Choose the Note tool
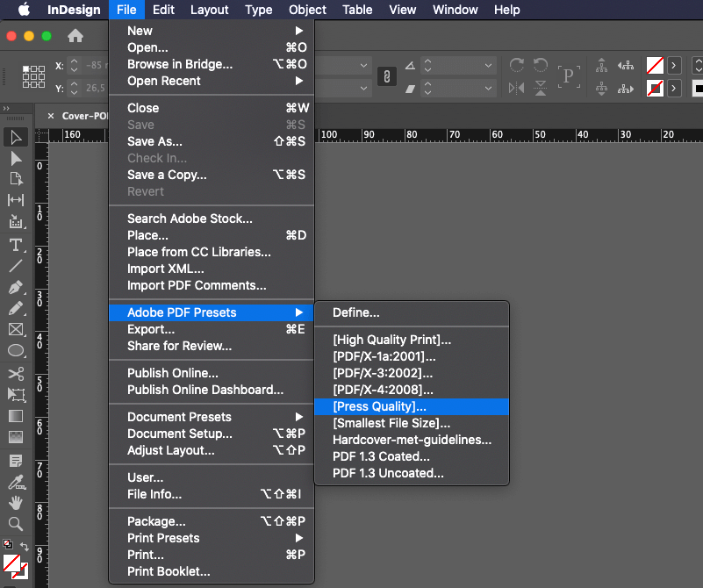The width and height of the screenshot is (703, 588). click(x=16, y=461)
